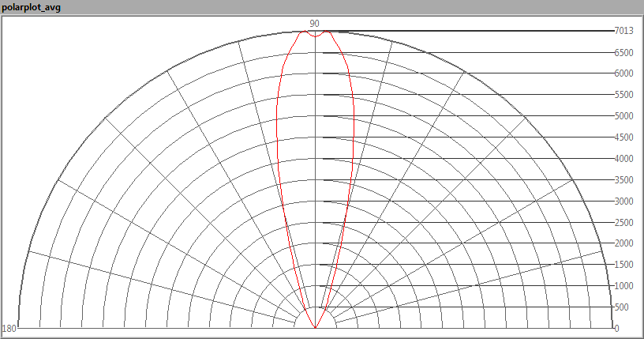Select the 5500 radial scale label
The height and width of the screenshot is (339, 644).
pyautogui.click(x=623, y=95)
